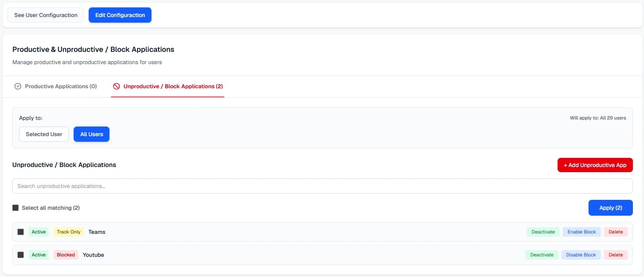Image resolution: width=644 pixels, height=277 pixels.
Task: Delete the Teams entry
Action: click(615, 232)
